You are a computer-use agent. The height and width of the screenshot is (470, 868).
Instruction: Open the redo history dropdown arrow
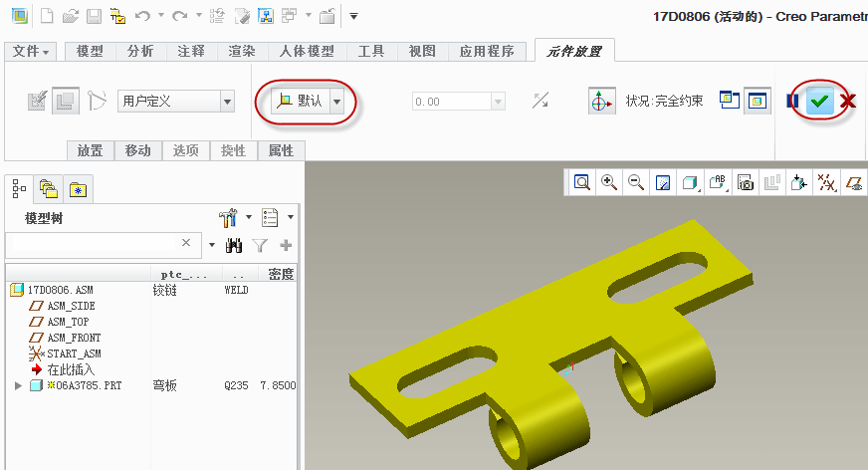(x=198, y=16)
